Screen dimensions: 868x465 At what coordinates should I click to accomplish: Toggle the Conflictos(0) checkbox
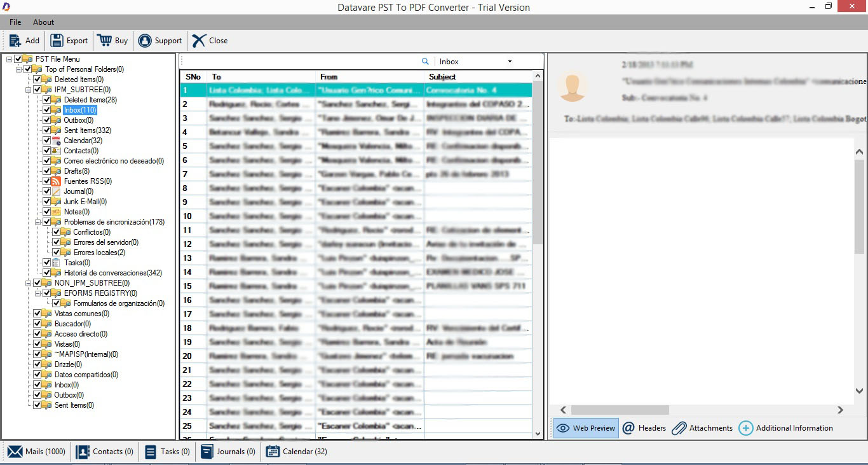[x=56, y=232]
